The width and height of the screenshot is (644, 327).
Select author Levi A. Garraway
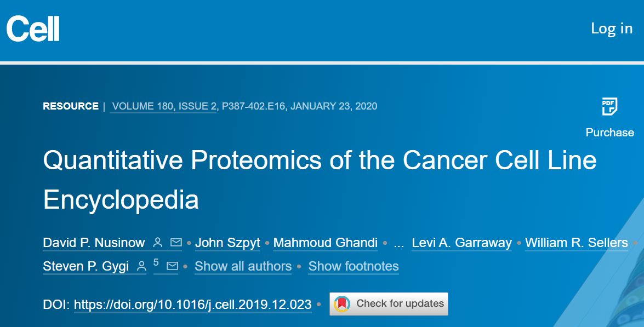[x=461, y=243]
